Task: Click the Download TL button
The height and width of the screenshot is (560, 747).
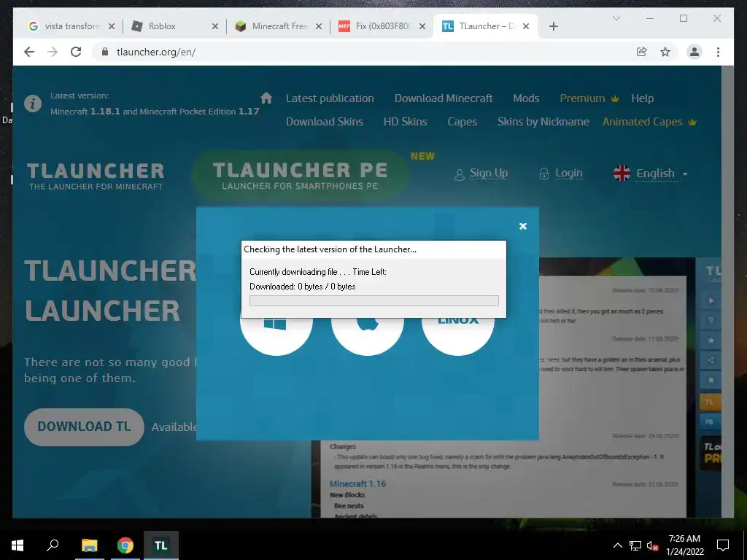Action: click(x=84, y=427)
